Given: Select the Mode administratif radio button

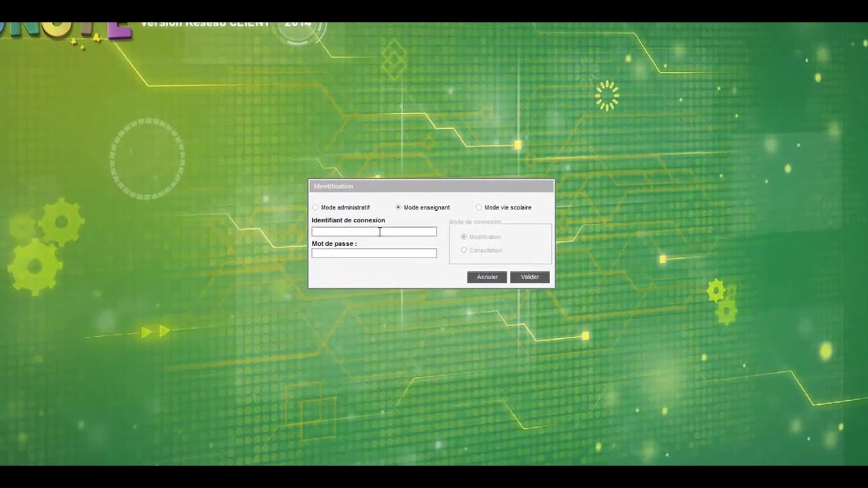Looking at the screenshot, I should (x=315, y=207).
